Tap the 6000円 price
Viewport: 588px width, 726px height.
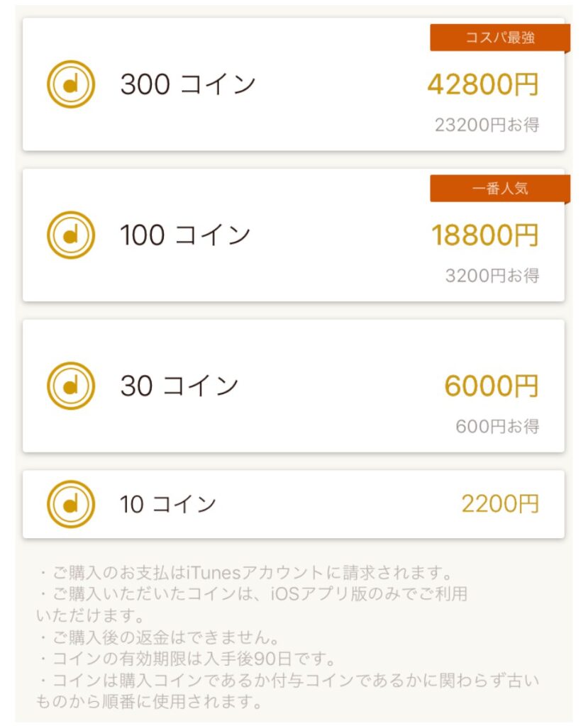pos(492,386)
